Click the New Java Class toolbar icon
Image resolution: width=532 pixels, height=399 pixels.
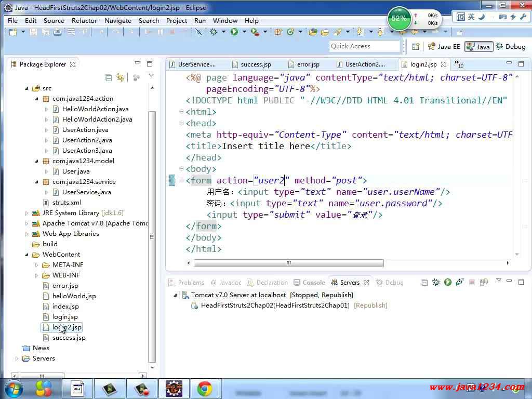pos(290,32)
